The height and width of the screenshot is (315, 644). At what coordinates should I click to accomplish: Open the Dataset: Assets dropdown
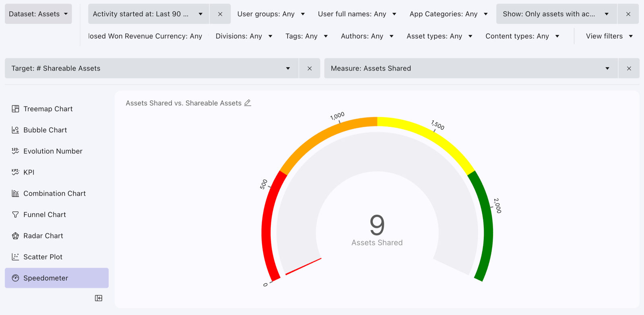(x=38, y=14)
